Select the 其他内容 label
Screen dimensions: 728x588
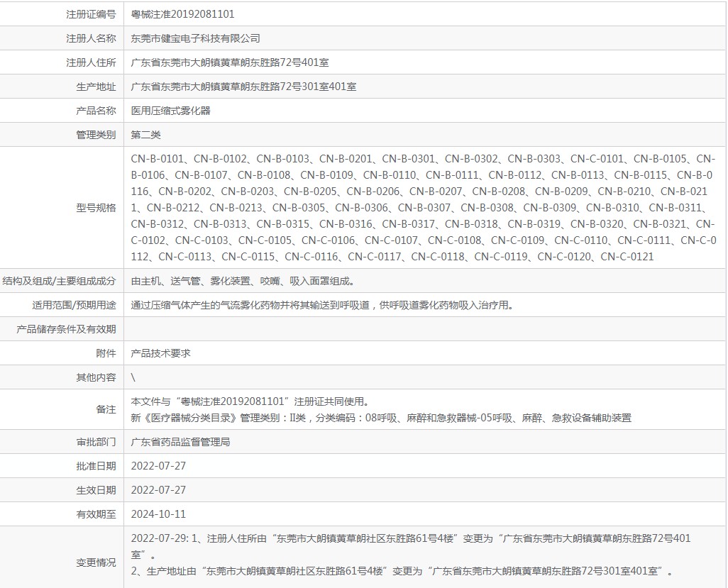click(96, 378)
